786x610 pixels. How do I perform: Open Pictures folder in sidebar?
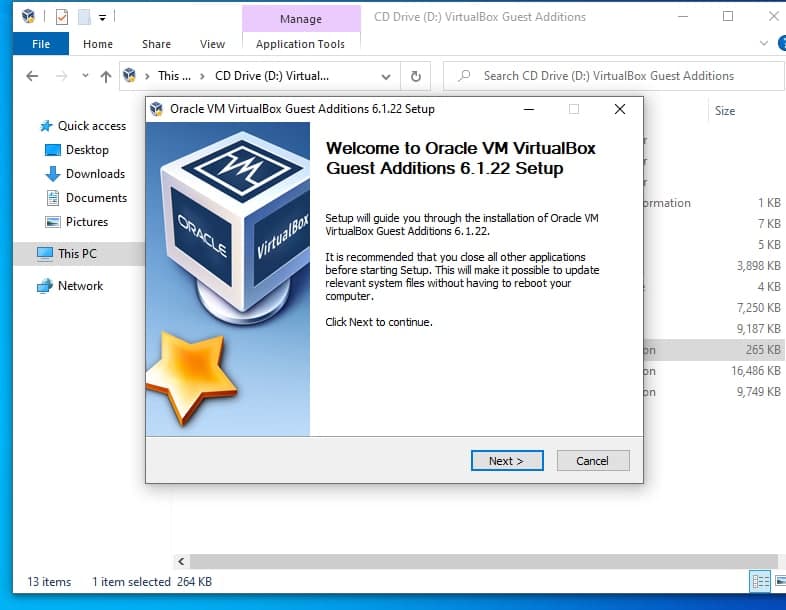(87, 222)
